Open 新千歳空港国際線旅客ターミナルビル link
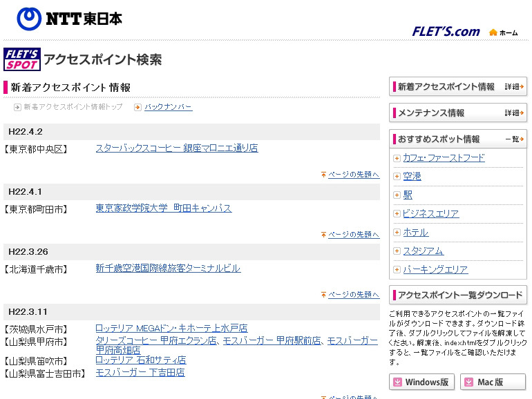Screen dimensions: 532x399 click(168, 268)
